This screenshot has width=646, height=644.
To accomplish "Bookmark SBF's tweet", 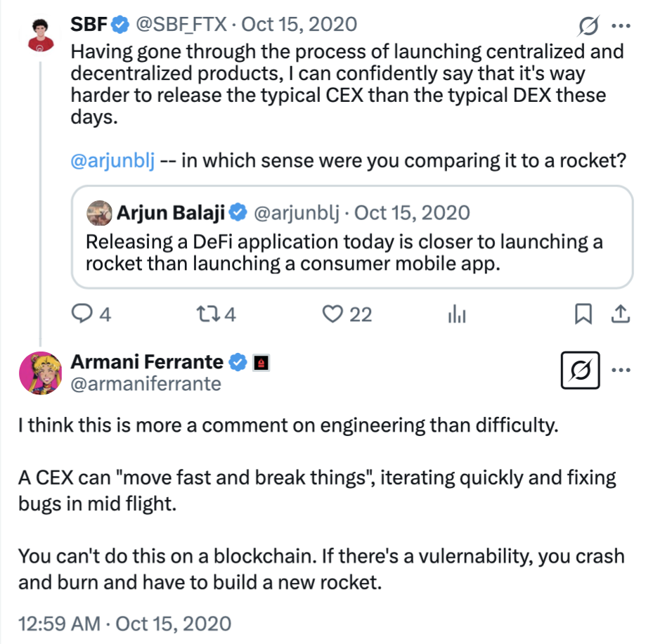I will [583, 314].
